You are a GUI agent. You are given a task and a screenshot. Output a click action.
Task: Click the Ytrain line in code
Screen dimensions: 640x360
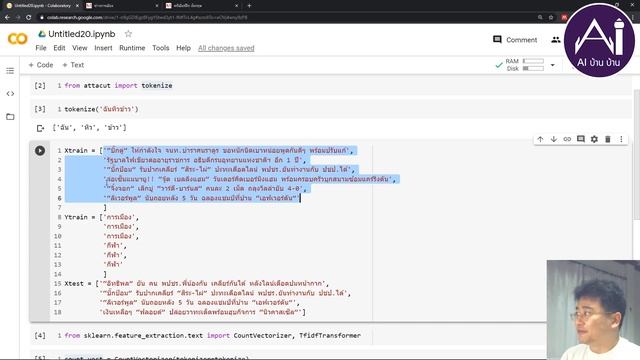(x=102, y=217)
